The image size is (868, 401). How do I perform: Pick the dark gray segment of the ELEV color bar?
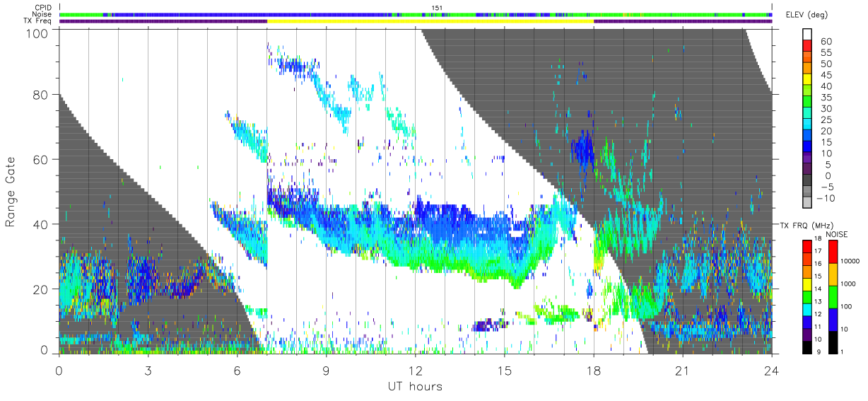[807, 181]
